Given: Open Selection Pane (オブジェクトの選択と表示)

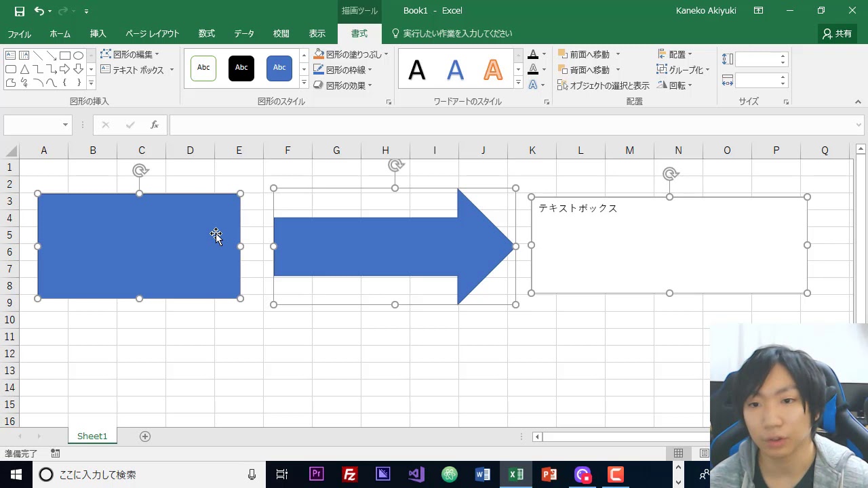Looking at the screenshot, I should tap(604, 85).
